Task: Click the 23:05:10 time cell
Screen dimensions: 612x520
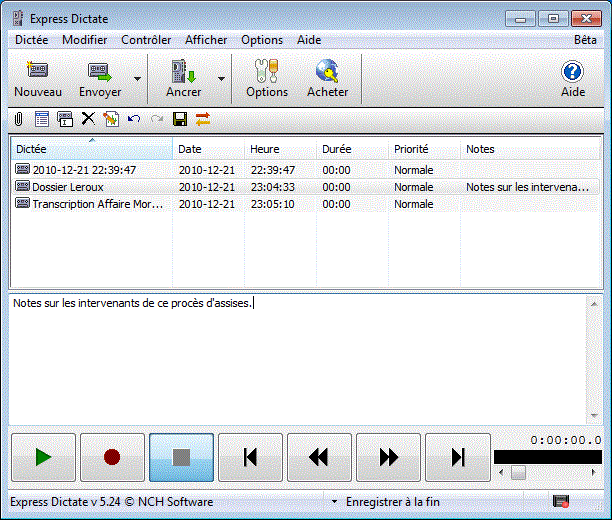Action: (x=272, y=204)
